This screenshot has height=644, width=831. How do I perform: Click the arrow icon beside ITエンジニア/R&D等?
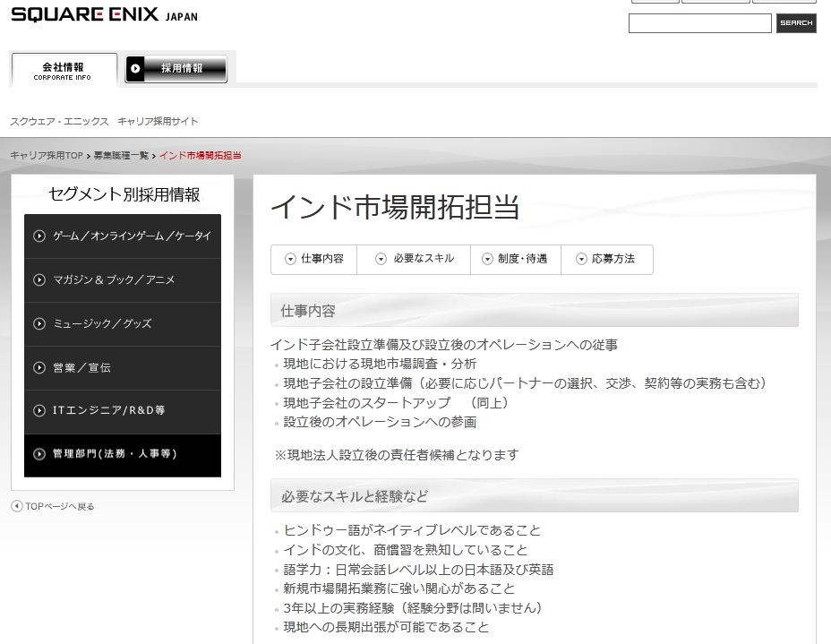pyautogui.click(x=39, y=410)
